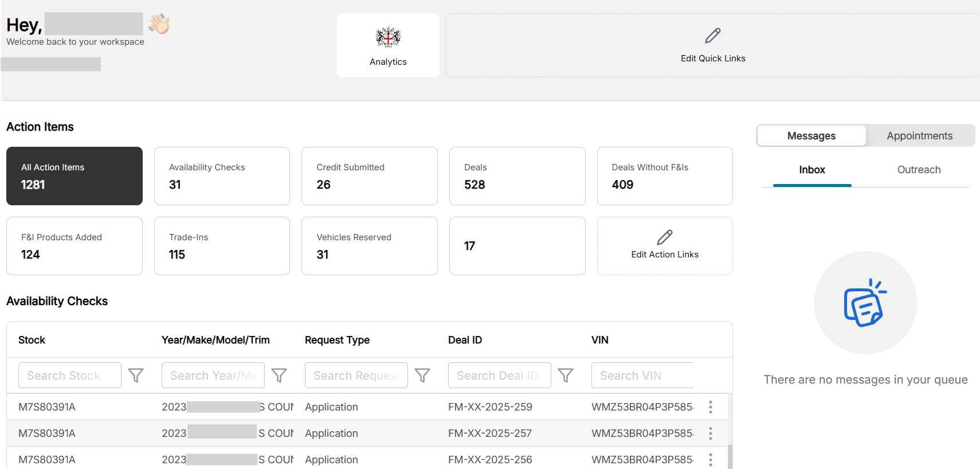Switch to the Appointments tab
This screenshot has width=980, height=469.
(919, 136)
